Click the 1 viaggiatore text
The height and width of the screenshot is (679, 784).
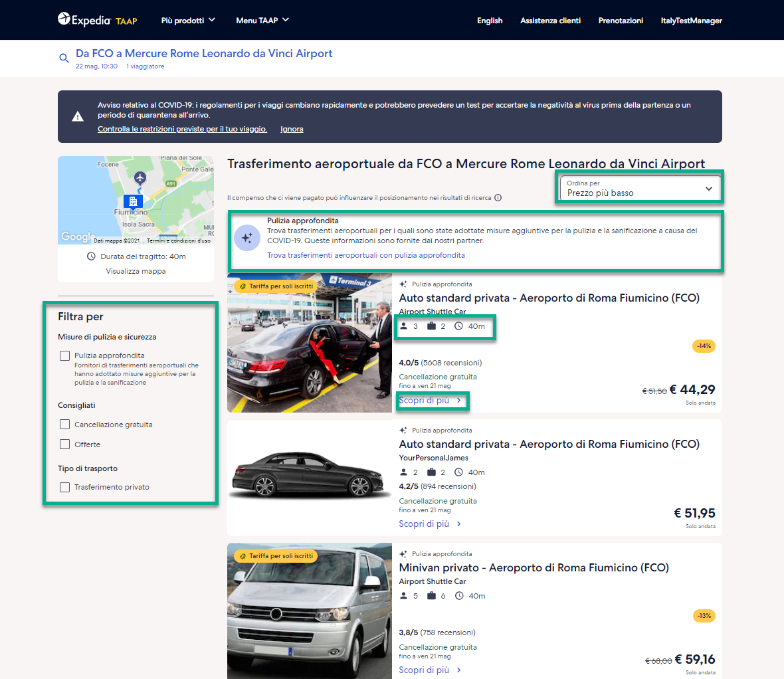(x=145, y=66)
